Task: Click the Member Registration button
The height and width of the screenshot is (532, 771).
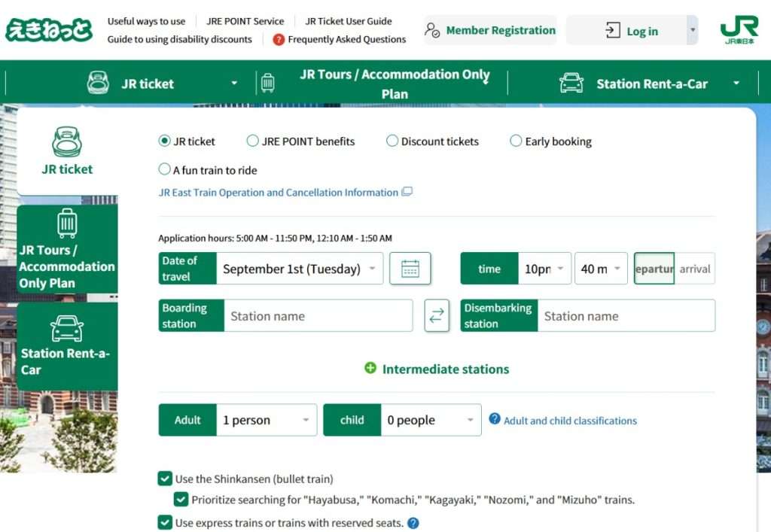Action: [x=490, y=30]
